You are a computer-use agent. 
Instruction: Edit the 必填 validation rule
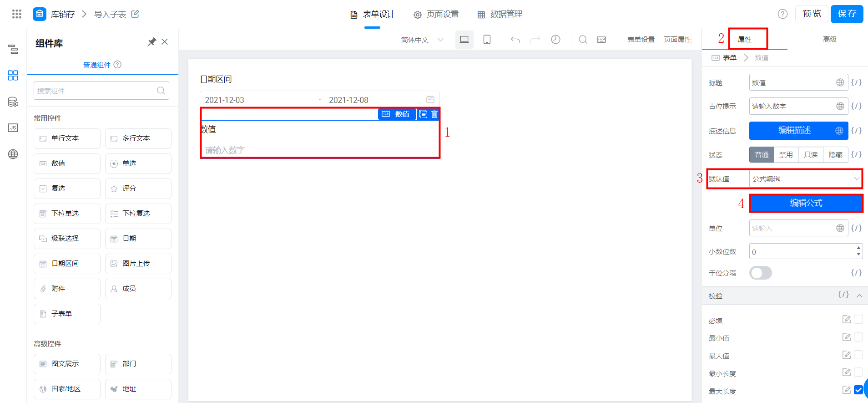point(846,320)
